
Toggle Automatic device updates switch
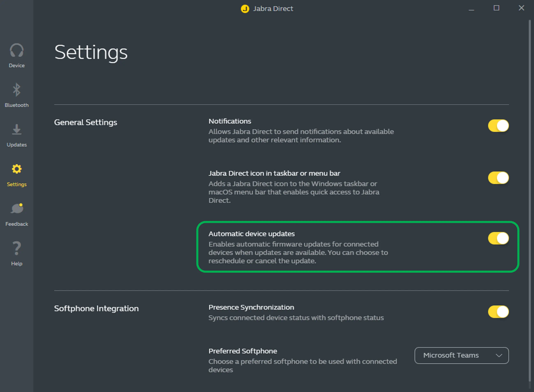pyautogui.click(x=498, y=238)
